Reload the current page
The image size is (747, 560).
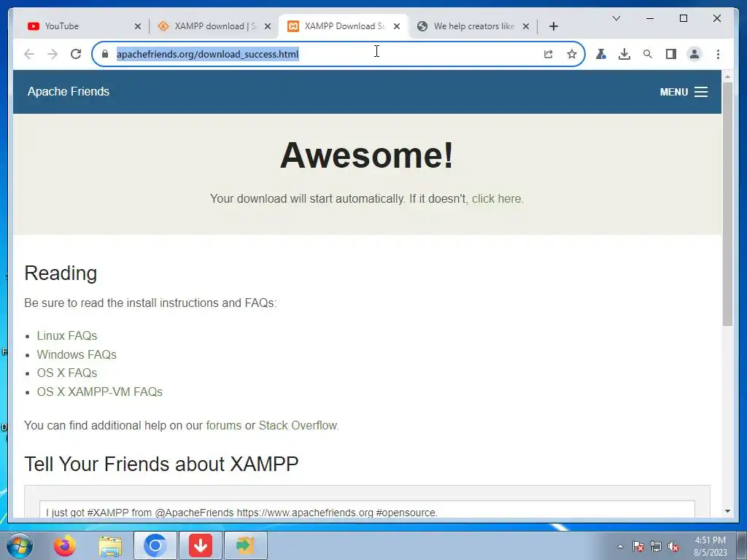76,54
